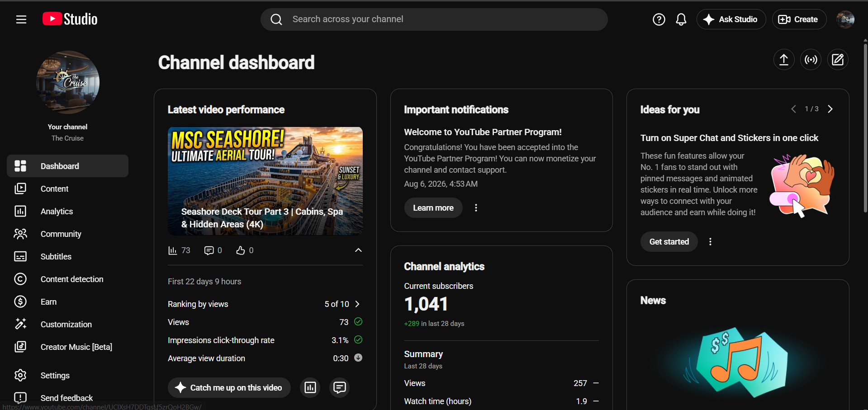868x410 pixels.
Task: Open Customization in the sidebar
Action: coord(67,324)
